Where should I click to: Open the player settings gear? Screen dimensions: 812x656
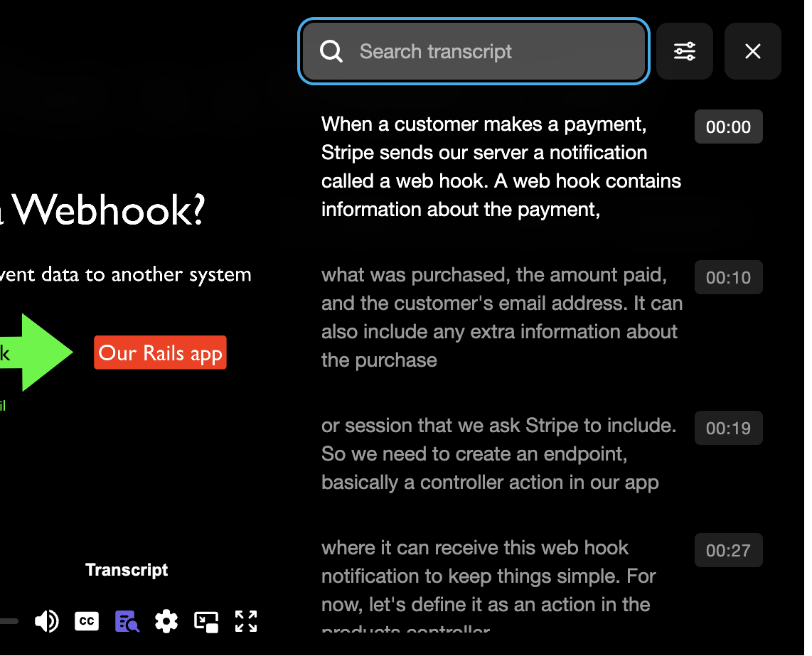coord(166,621)
